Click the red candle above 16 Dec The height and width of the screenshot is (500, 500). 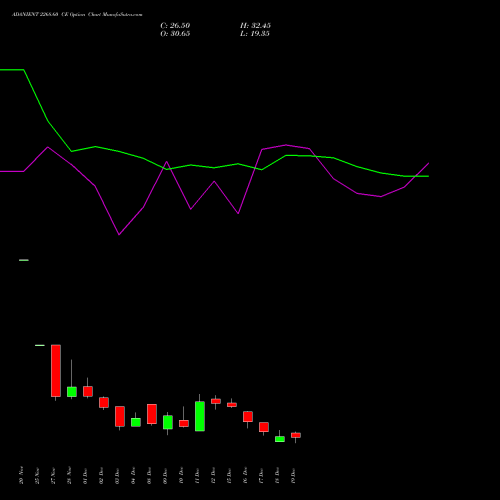click(x=248, y=417)
